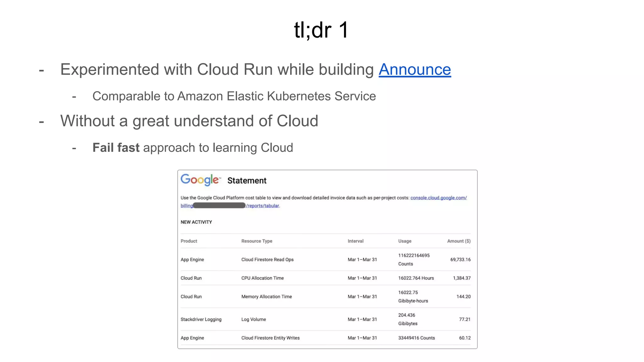Click 'Cloud Firestore Read Ops' cell
644x362 pixels.
pos(267,260)
